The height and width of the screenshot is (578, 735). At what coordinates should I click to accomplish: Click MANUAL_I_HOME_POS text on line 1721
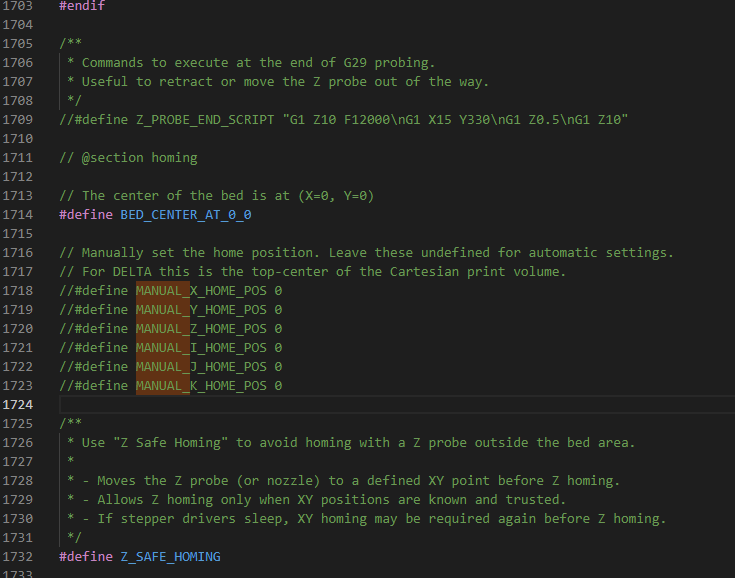pos(201,348)
